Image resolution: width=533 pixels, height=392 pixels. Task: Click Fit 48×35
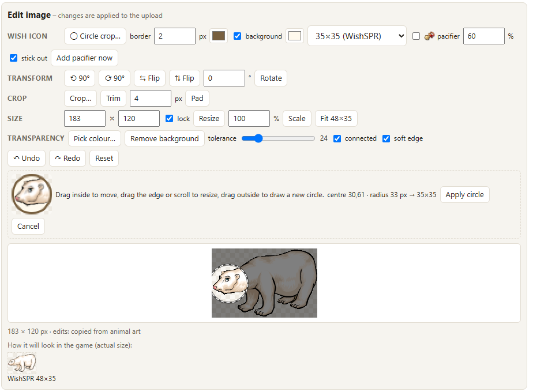click(336, 119)
